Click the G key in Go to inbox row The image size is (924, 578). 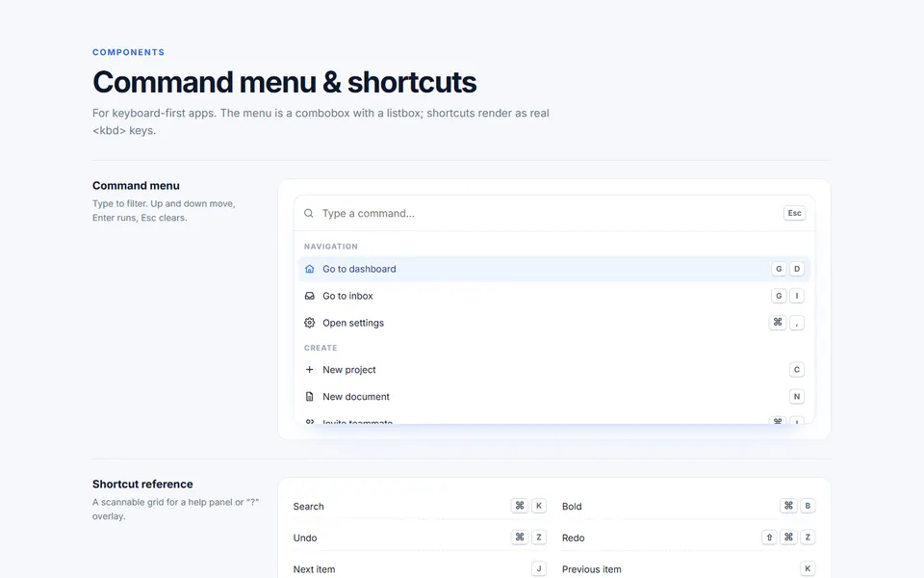point(779,296)
